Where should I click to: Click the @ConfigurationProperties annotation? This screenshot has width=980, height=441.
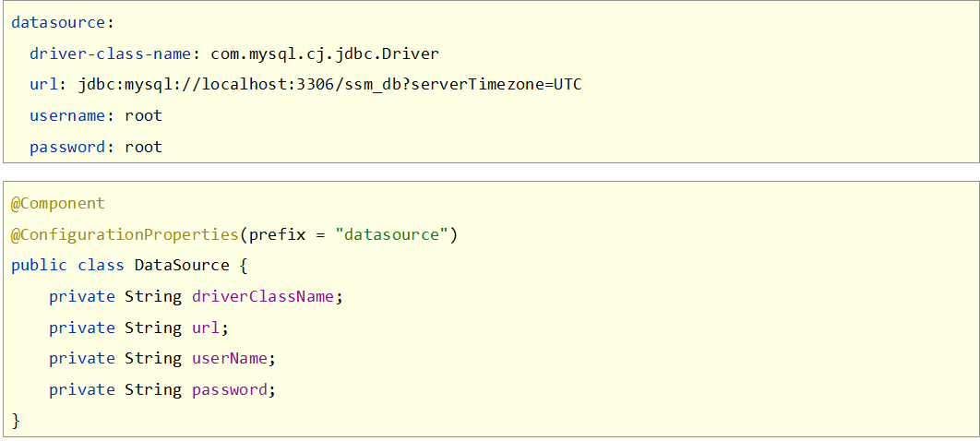click(x=125, y=234)
